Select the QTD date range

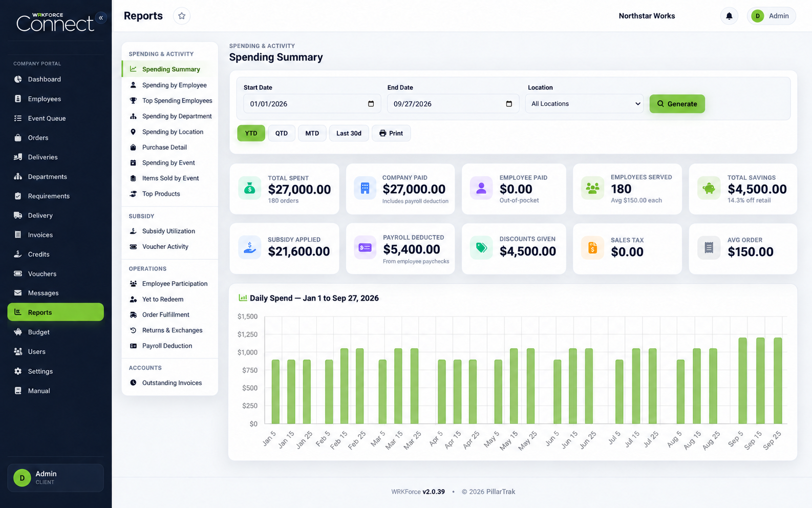282,133
